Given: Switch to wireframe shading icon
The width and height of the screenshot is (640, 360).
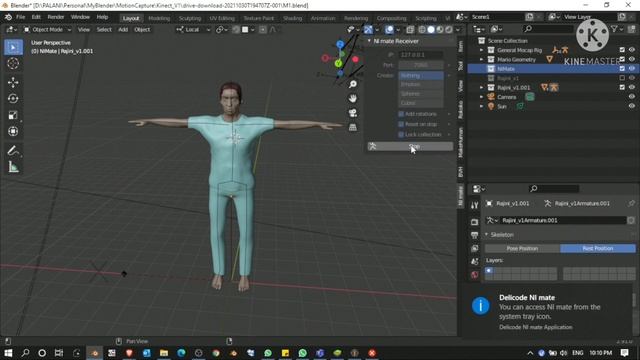Looking at the screenshot, I should pyautogui.click(x=422, y=29).
